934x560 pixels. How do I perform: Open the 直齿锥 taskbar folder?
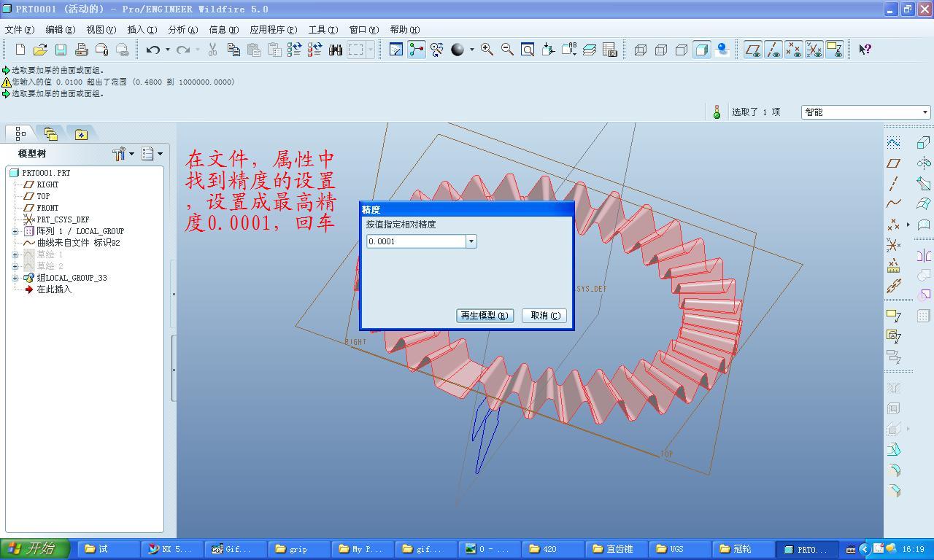point(618,549)
